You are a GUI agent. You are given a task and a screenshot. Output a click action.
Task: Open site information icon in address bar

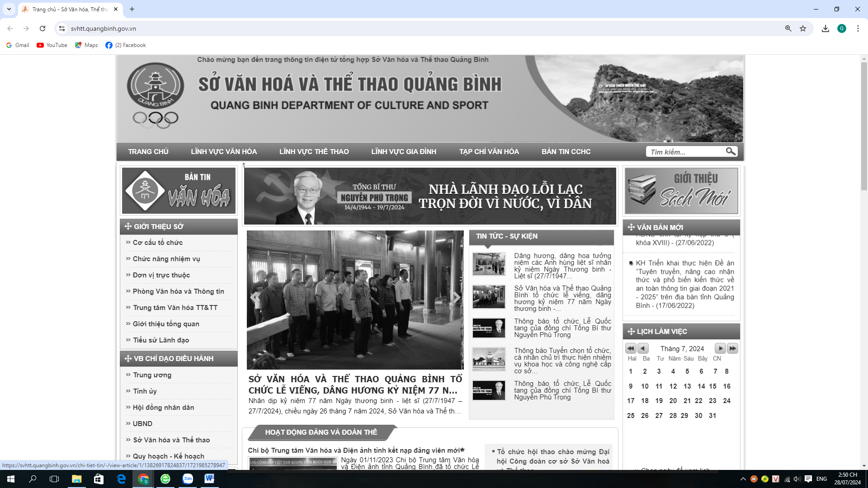[x=62, y=28]
